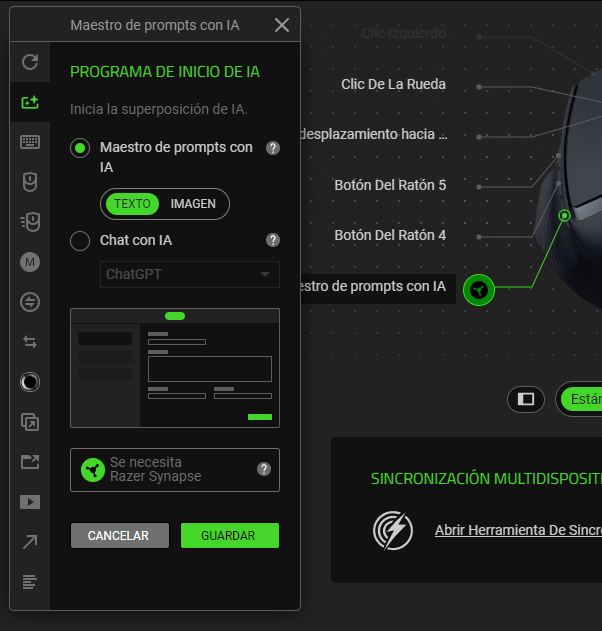The width and height of the screenshot is (602, 631).
Task: Select the Maestro de prompts con IA radio
Action: point(80,148)
